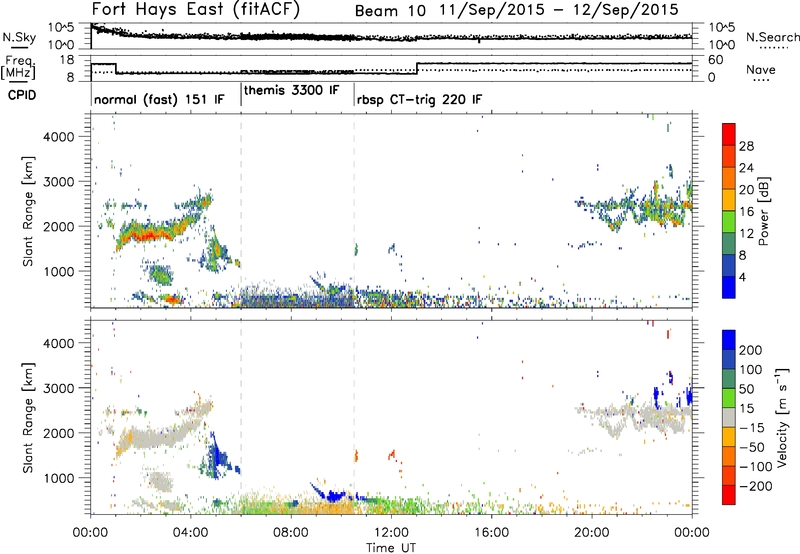
Task: Click the blue velocity streak near 09:40 UT
Action: point(334,495)
